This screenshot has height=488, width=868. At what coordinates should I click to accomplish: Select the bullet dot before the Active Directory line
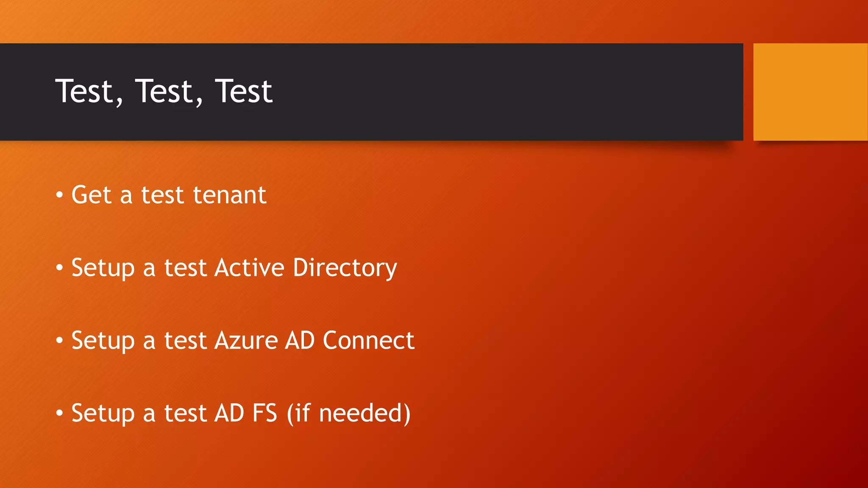(59, 268)
